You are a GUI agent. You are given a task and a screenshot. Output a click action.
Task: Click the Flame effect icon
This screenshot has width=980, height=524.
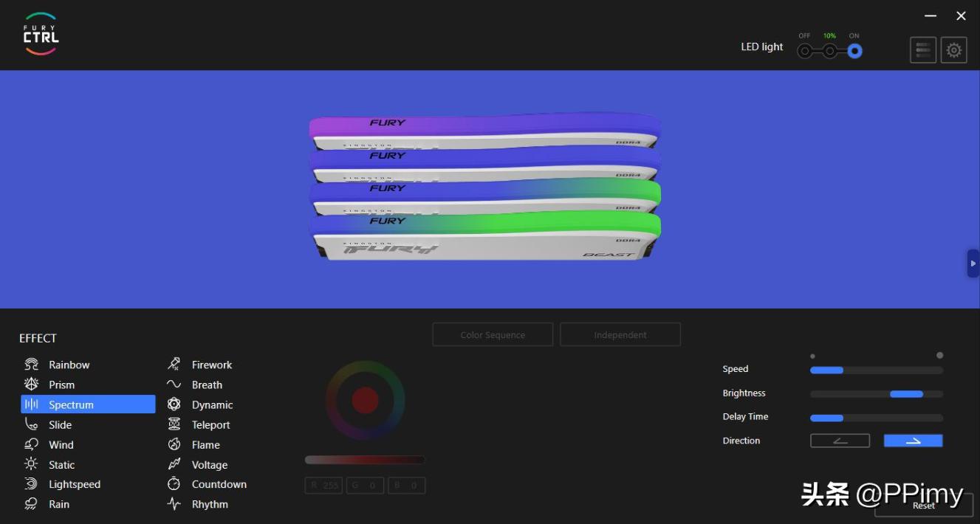tap(174, 444)
